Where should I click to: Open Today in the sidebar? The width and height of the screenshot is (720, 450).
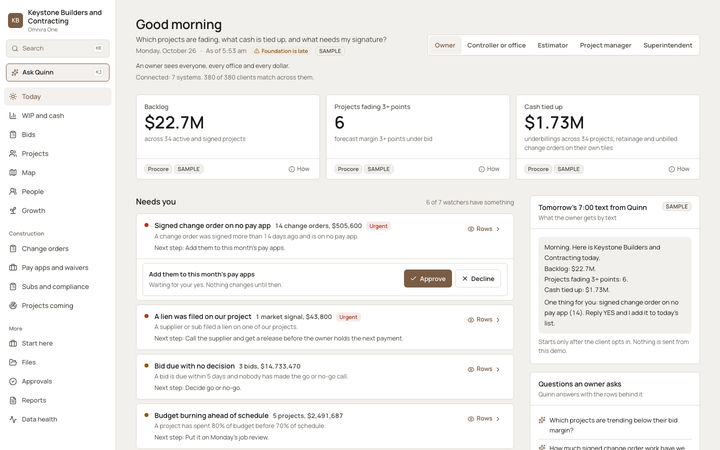tap(58, 96)
